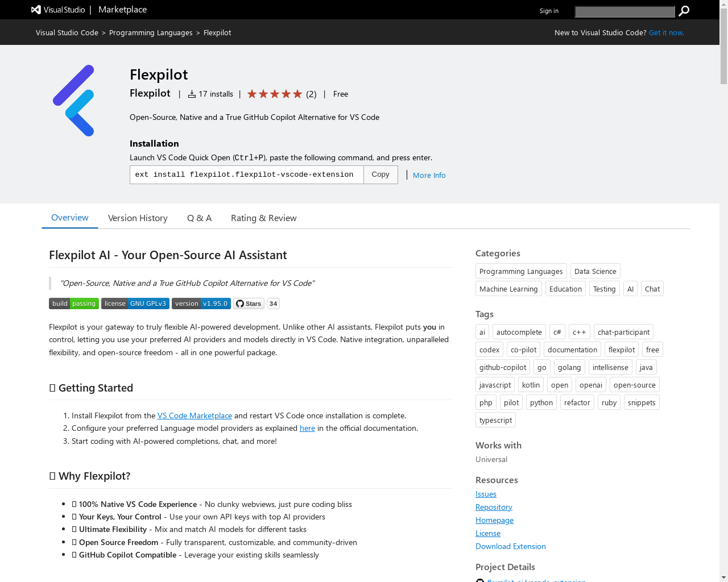Select Education category
The width and height of the screenshot is (728, 582).
(565, 289)
